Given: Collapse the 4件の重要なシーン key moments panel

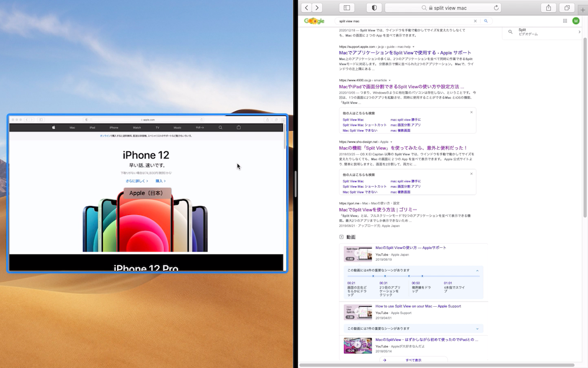Looking at the screenshot, I should pos(477,270).
